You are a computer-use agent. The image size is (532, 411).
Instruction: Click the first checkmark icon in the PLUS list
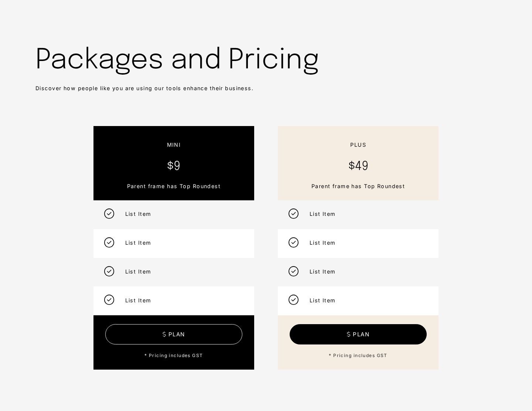[x=293, y=214]
